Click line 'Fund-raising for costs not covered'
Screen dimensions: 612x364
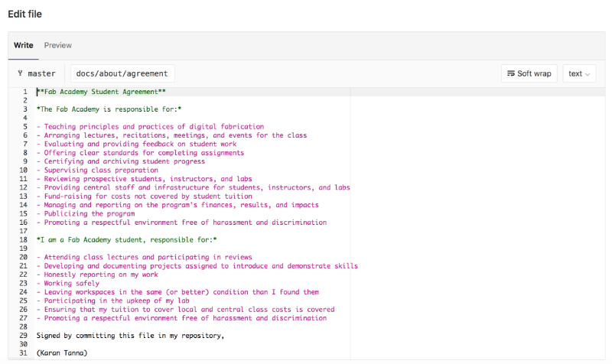coord(145,197)
